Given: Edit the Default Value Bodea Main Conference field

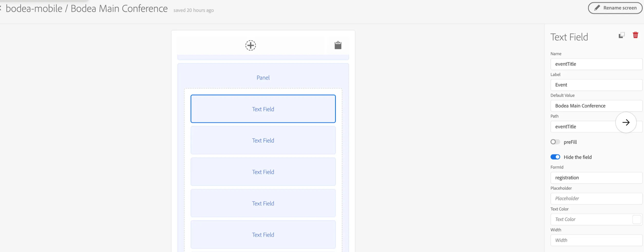Looking at the screenshot, I should click(x=596, y=106).
